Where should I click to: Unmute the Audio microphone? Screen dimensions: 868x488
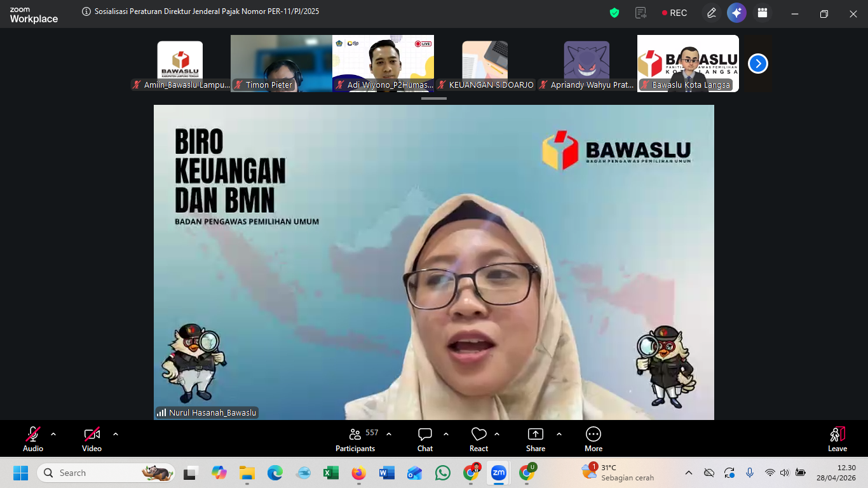point(33,439)
